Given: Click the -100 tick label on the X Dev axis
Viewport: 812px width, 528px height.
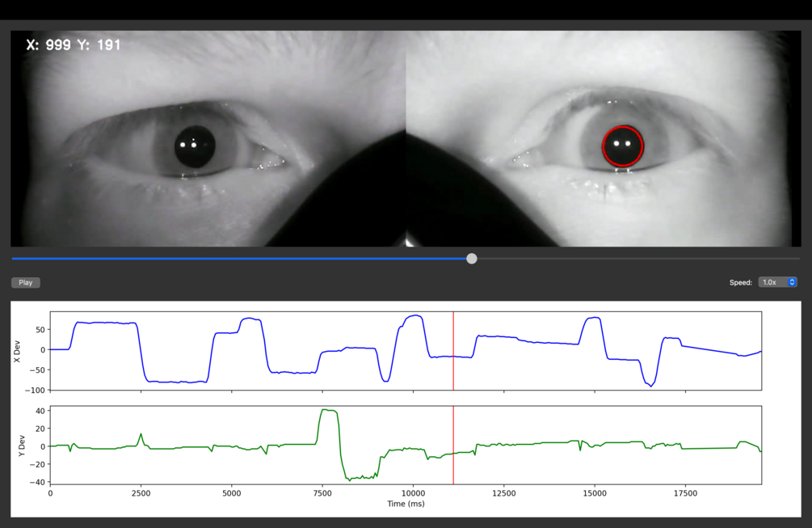Looking at the screenshot, I should pos(36,390).
